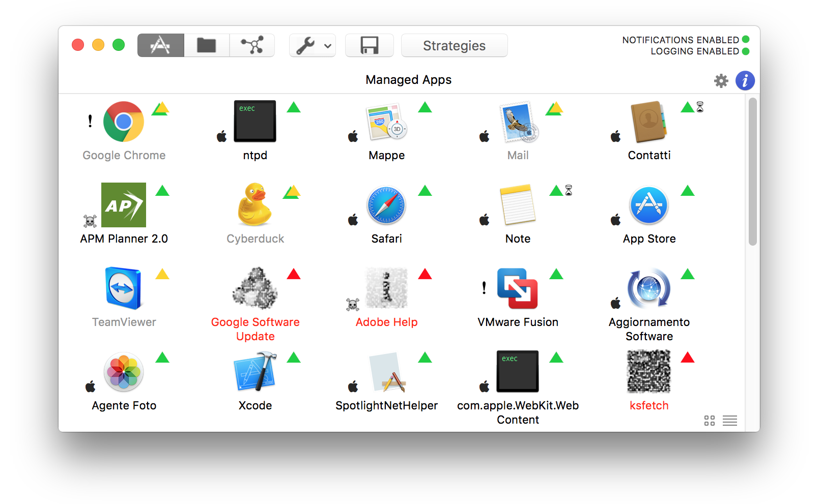Image resolution: width=820 pixels, height=504 pixels.
Task: Select the Google Software Update icon
Action: (255, 288)
